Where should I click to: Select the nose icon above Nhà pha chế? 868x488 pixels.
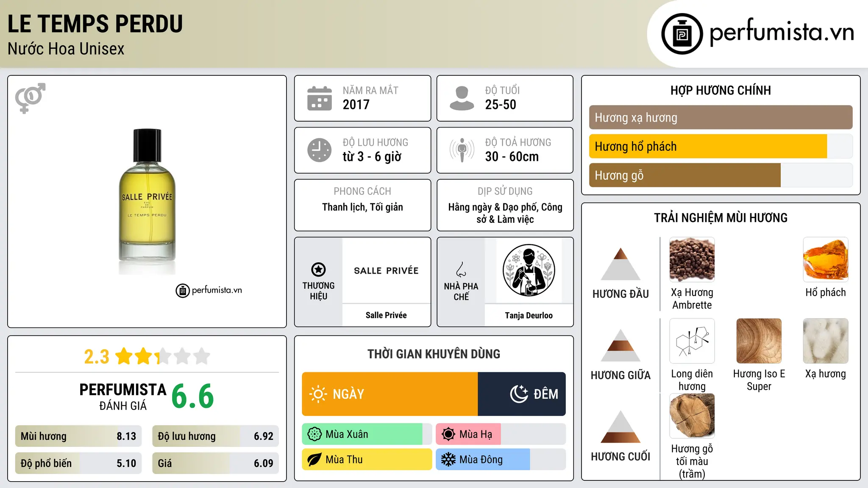(x=461, y=269)
